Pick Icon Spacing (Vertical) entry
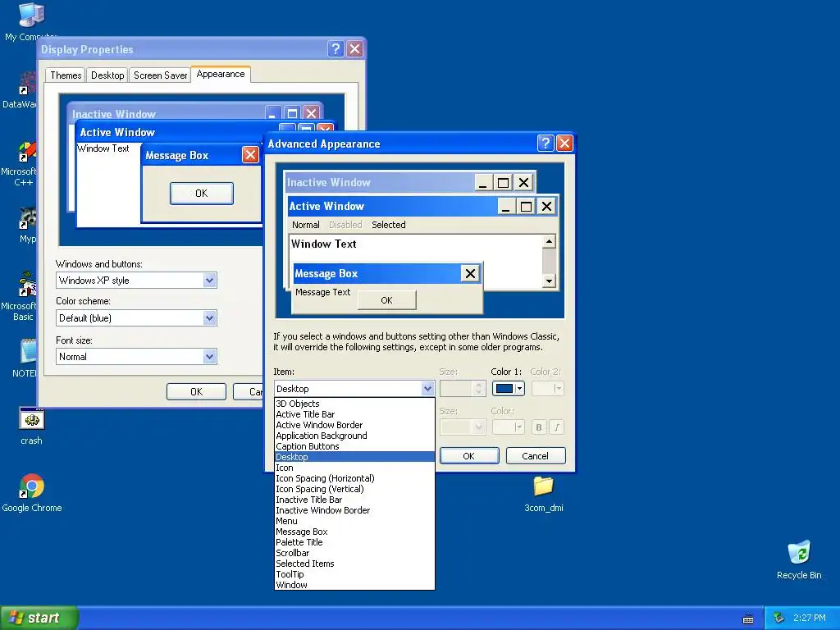The height and width of the screenshot is (630, 840). [354, 489]
